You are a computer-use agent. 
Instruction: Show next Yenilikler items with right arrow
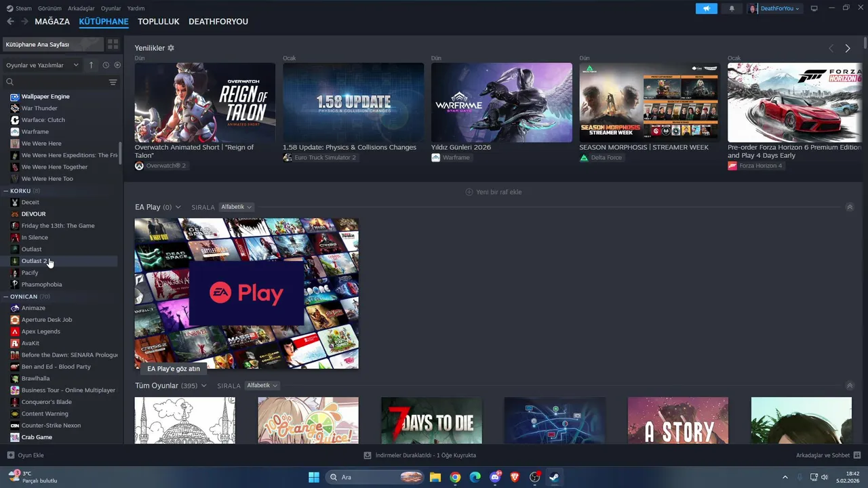(x=848, y=48)
